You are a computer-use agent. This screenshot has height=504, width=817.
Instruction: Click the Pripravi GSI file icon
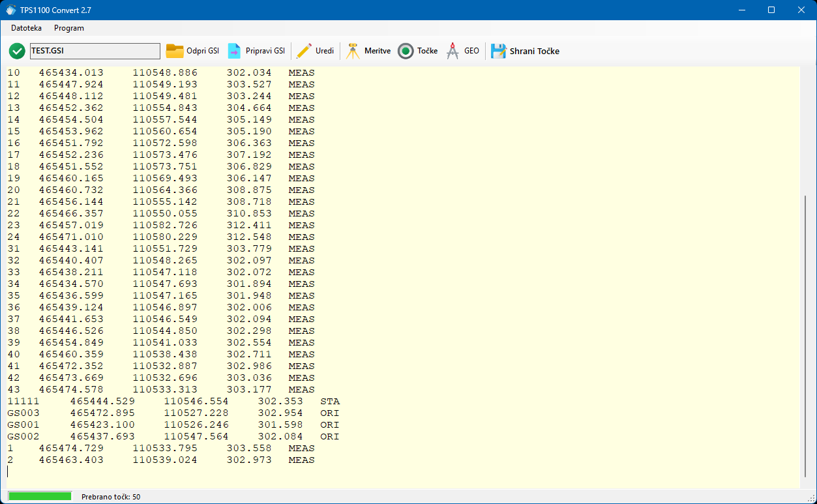click(x=234, y=51)
